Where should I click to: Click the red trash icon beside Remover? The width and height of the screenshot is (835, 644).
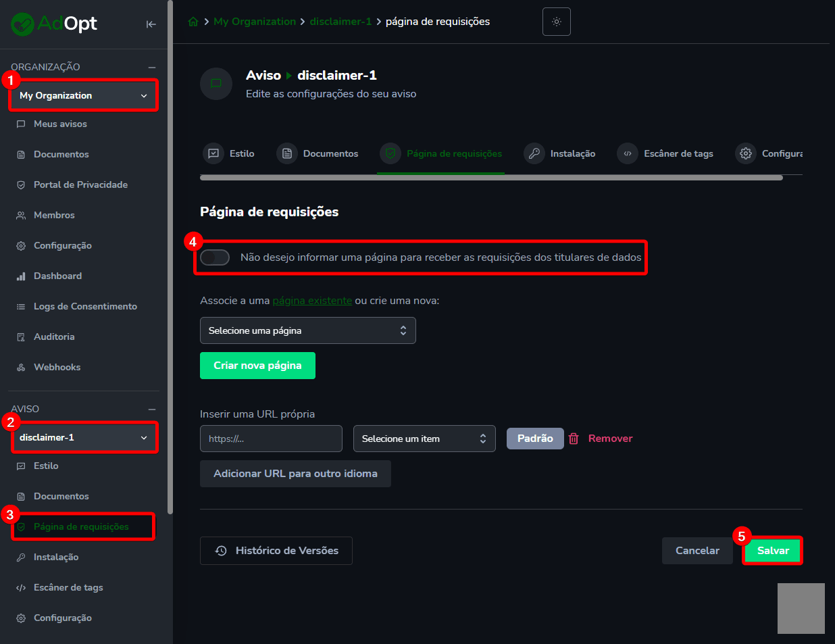[574, 439]
